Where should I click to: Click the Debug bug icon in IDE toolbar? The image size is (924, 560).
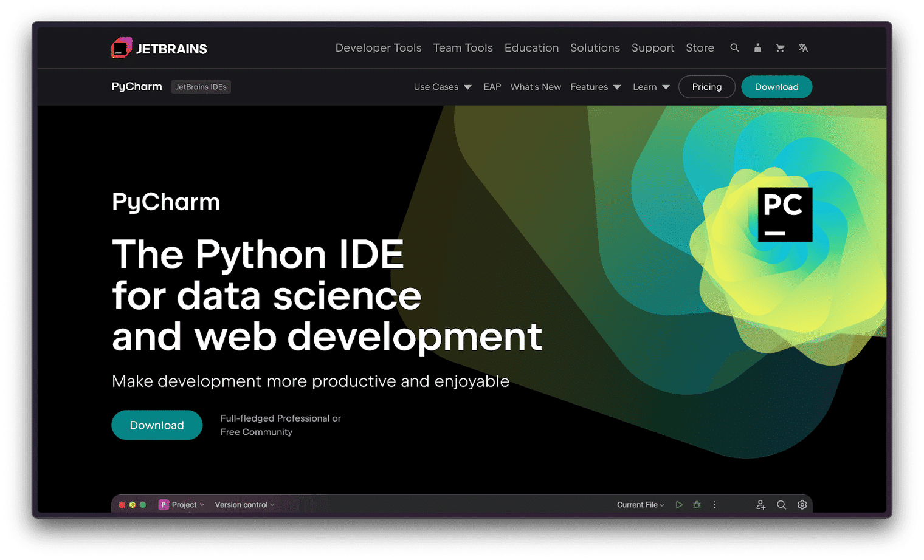[697, 505]
